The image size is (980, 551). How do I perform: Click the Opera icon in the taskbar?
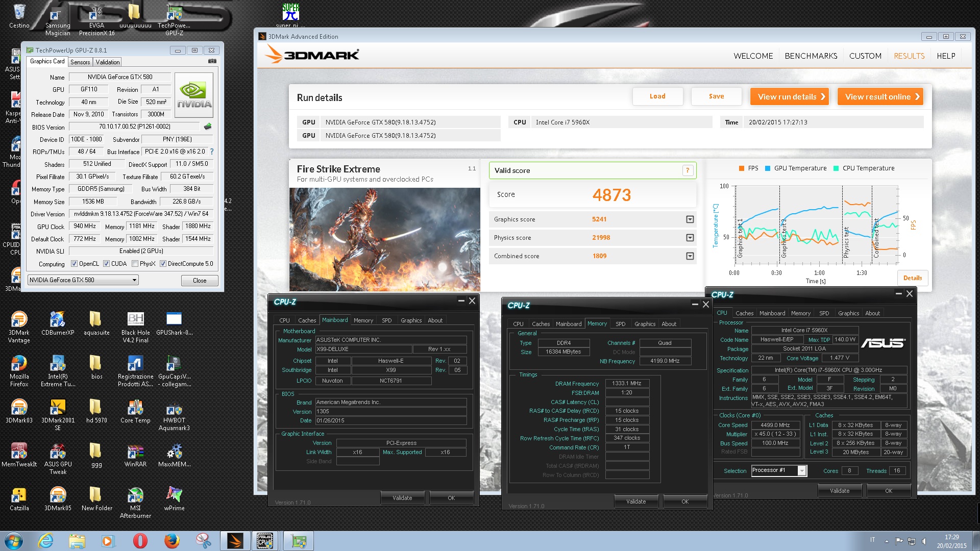140,541
